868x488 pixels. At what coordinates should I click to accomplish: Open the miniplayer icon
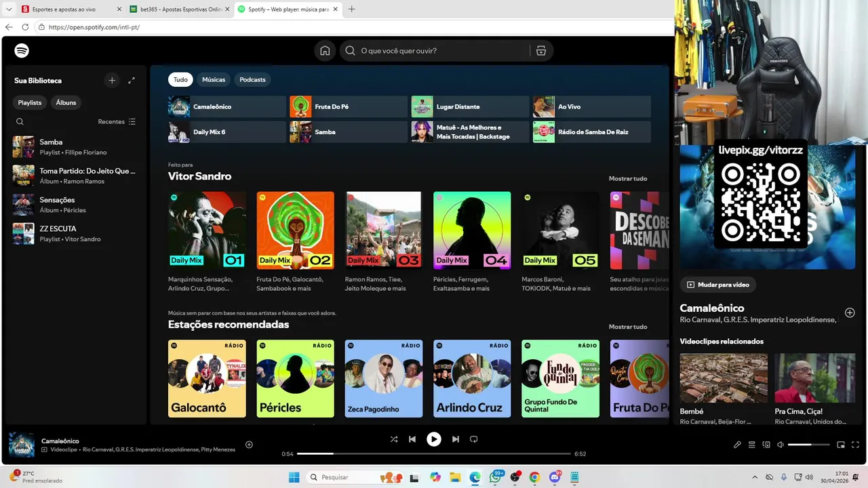841,445
